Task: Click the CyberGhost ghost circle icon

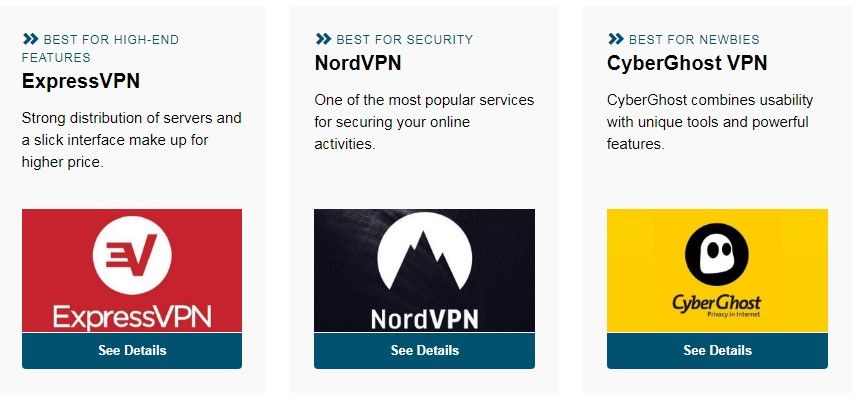Action: point(717,254)
